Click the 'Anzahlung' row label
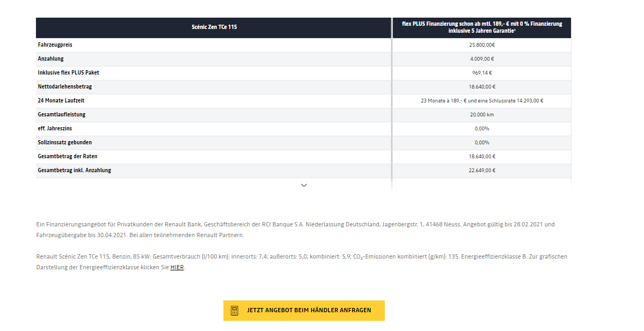The width and height of the screenshot is (644, 331). tap(50, 58)
